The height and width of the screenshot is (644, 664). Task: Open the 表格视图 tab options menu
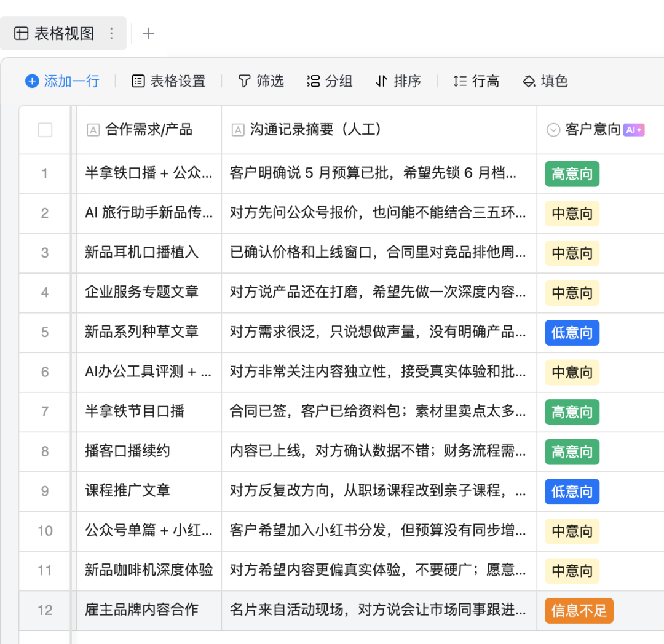111,33
